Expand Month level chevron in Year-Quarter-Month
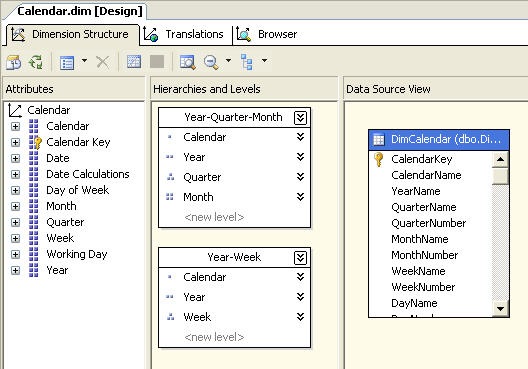 (x=300, y=197)
